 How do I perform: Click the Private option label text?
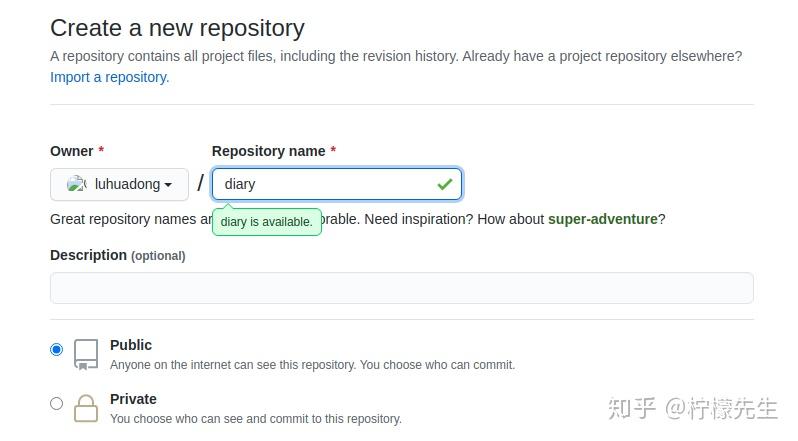click(133, 399)
